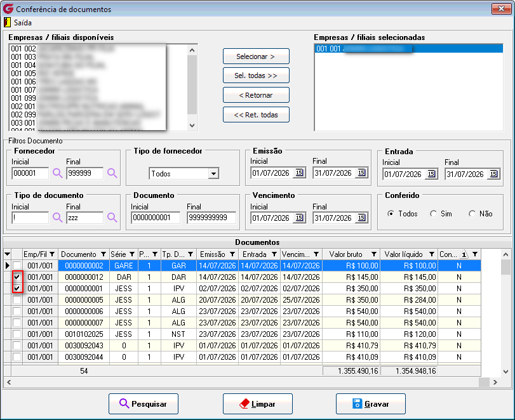
Task: Open the grid select-all dropdown arrow
Action: click(x=7, y=254)
